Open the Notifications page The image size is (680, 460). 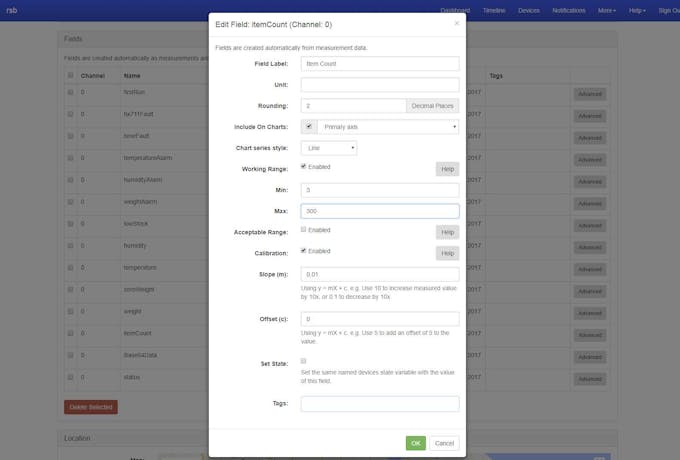click(569, 10)
